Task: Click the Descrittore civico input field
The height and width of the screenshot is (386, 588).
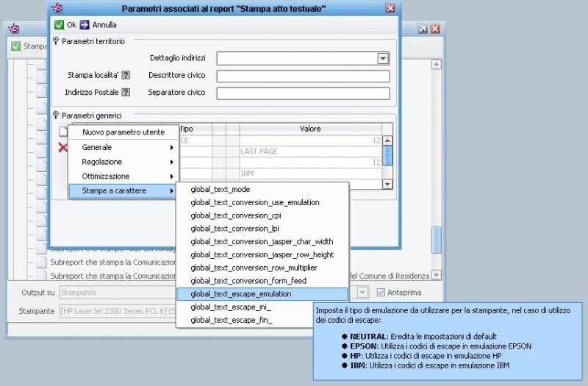Action: coord(303,76)
